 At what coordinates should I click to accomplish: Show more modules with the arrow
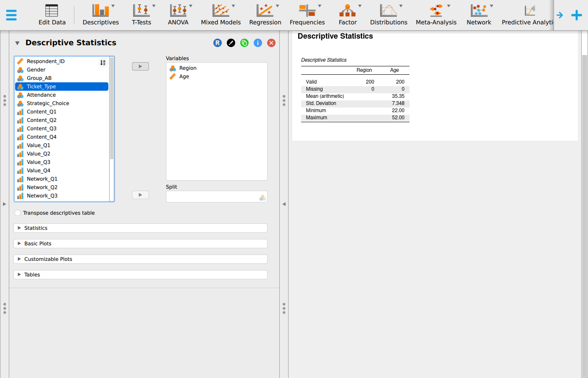[x=560, y=15]
